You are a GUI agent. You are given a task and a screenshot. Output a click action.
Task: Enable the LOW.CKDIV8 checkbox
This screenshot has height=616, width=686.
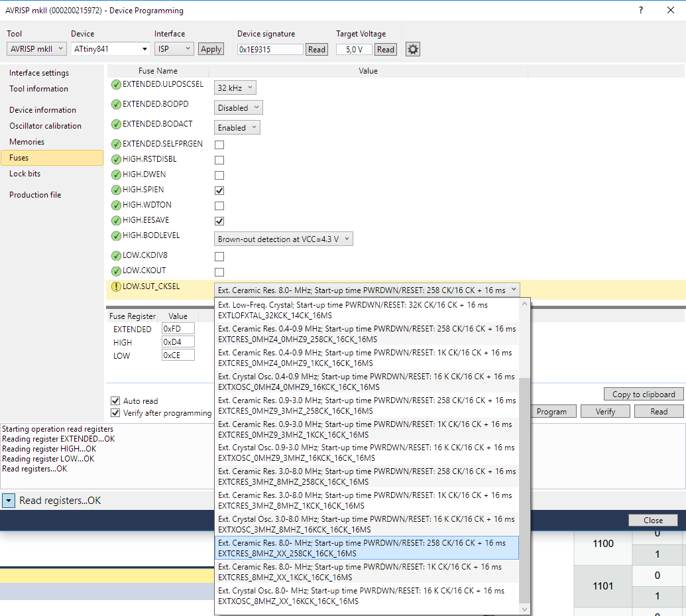pyautogui.click(x=219, y=257)
